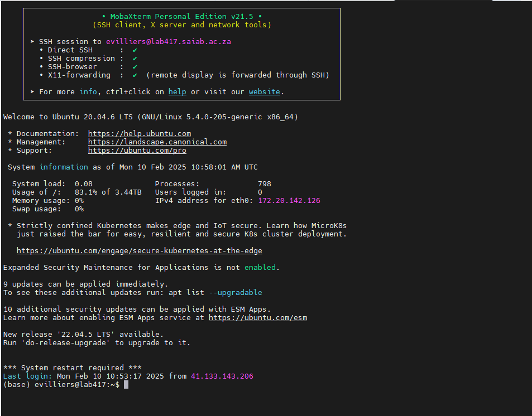The image size is (532, 416).
Task: Open the ubuntu.com/esm link
Action: click(x=258, y=318)
